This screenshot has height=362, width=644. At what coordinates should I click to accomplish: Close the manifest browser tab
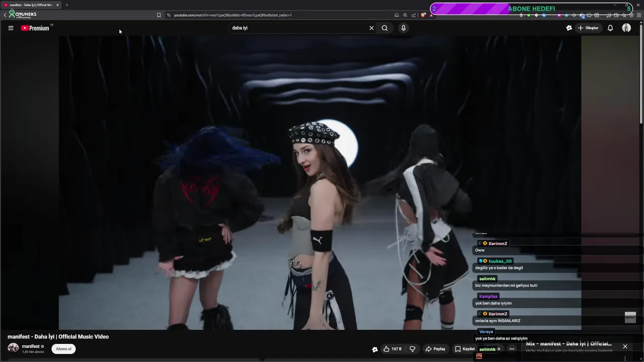tap(57, 5)
